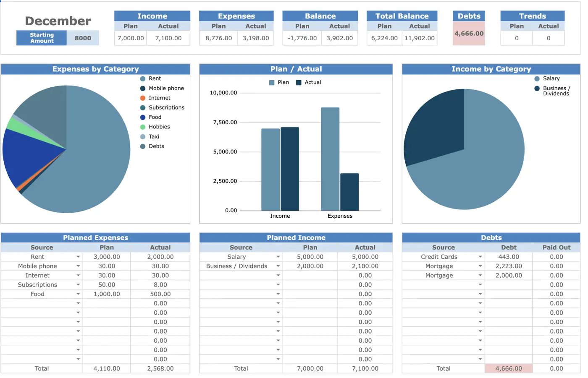Click Salary plan cell 5,000.00
The height and width of the screenshot is (378, 588).
pos(310,257)
